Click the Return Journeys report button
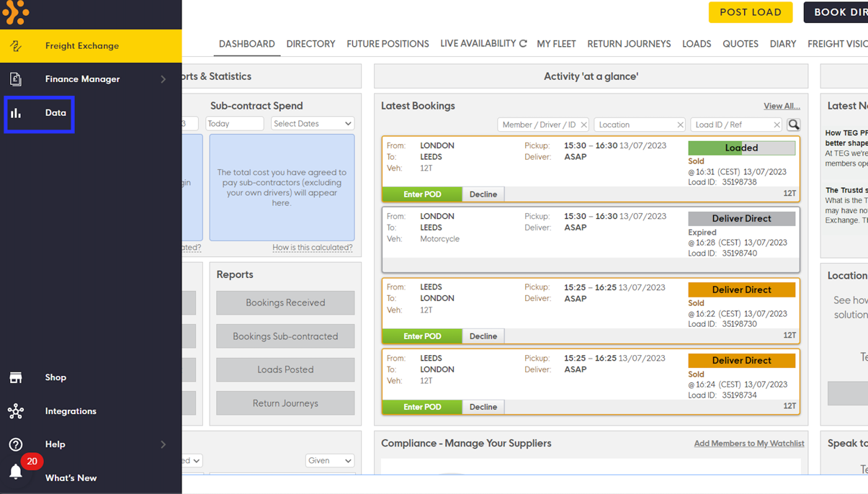Screen dimensions: 868x494 tap(285, 403)
